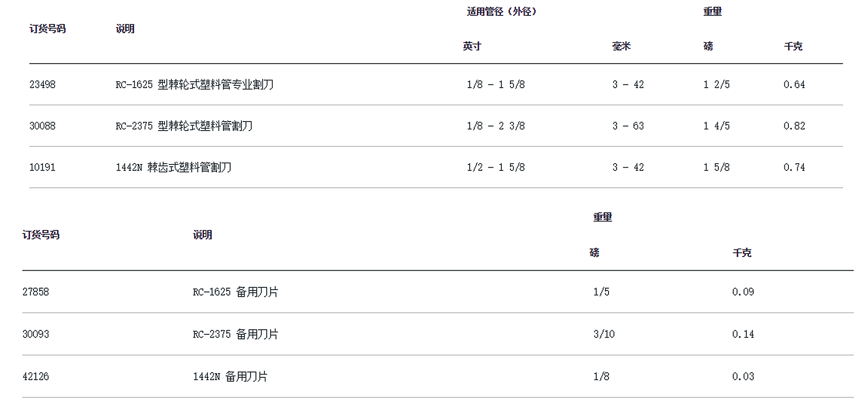The image size is (868, 417).
Task: Click the 0.64 kilogram weight cell
Action: (794, 84)
